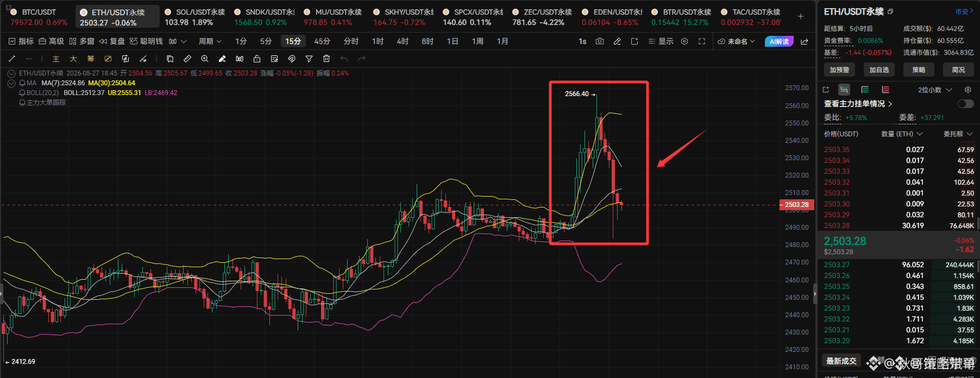980x378 pixels.
Task: Open the 2位小数 decimal precision dropdown
Action: click(935, 90)
